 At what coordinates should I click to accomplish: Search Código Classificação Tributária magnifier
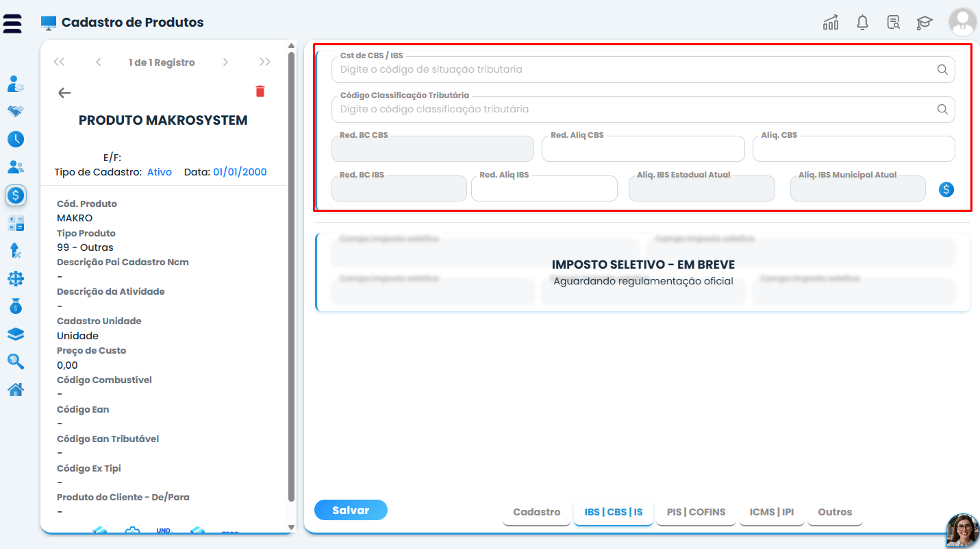(942, 109)
